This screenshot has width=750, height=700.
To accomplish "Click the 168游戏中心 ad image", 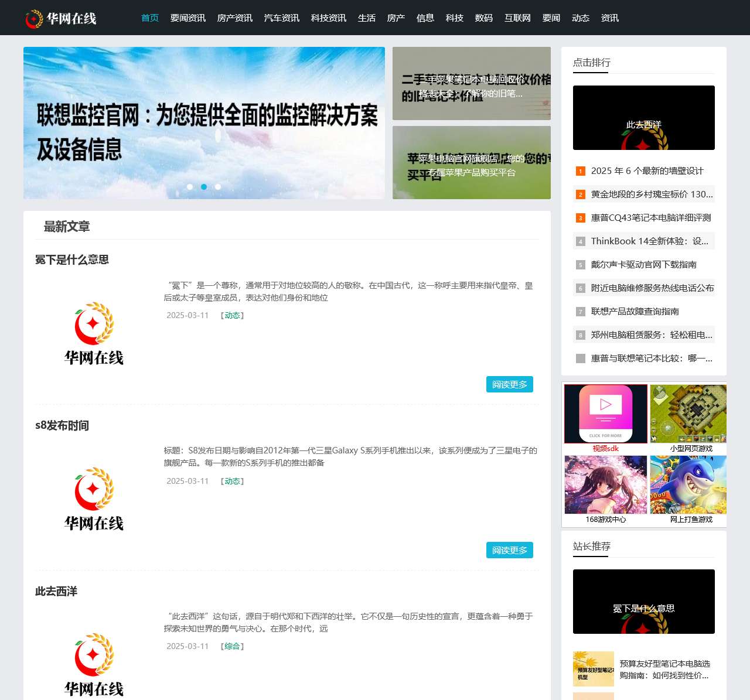I will [x=606, y=484].
